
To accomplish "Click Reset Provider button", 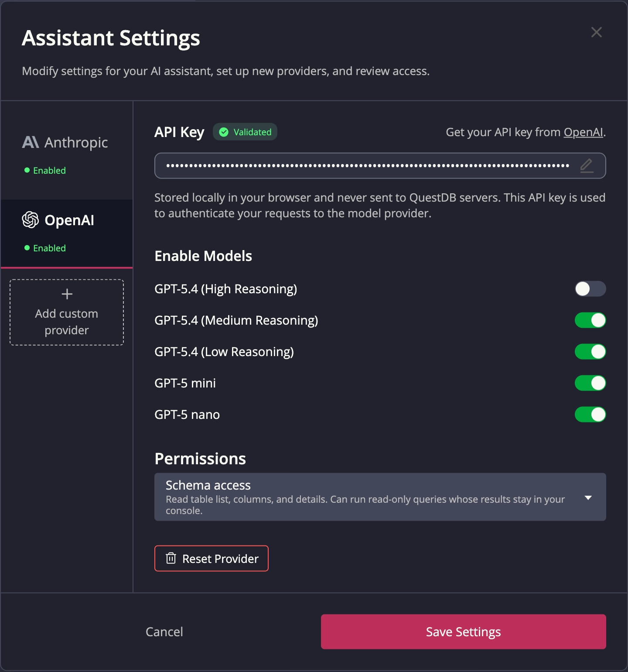I will pos(212,559).
